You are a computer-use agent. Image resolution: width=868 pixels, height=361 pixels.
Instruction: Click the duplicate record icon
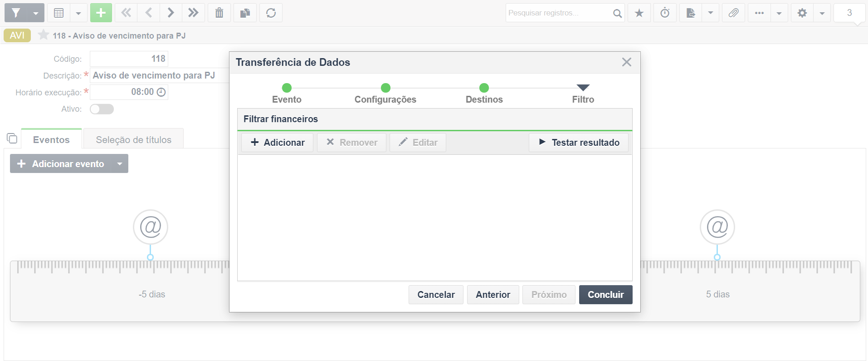click(x=245, y=13)
